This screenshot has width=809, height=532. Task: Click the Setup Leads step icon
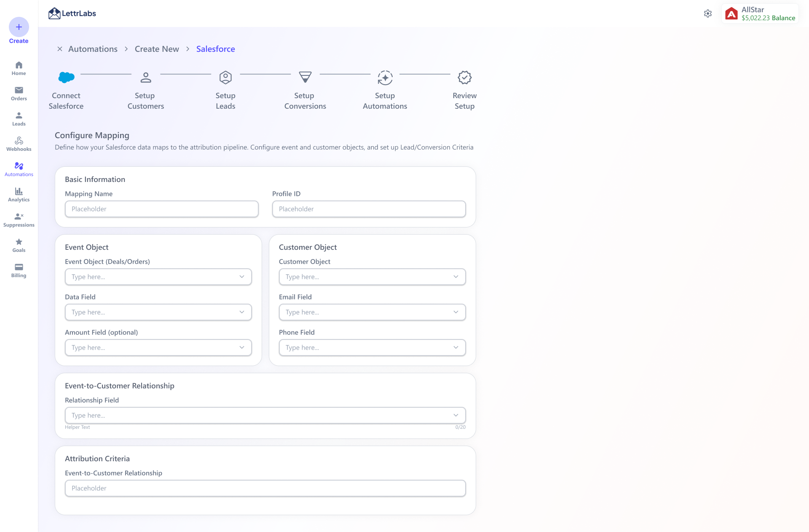[x=225, y=78]
